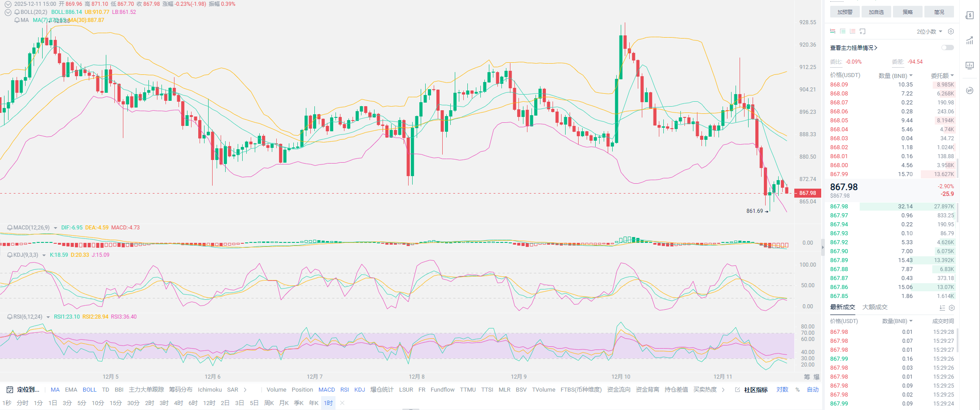Switch order book to sell orders only

coord(853,31)
